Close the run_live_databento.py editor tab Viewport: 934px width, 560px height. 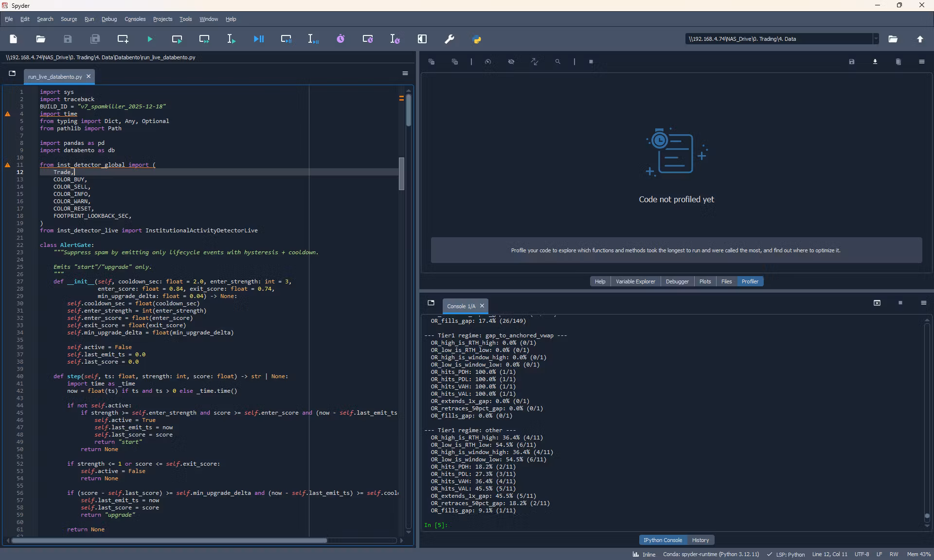coord(89,76)
